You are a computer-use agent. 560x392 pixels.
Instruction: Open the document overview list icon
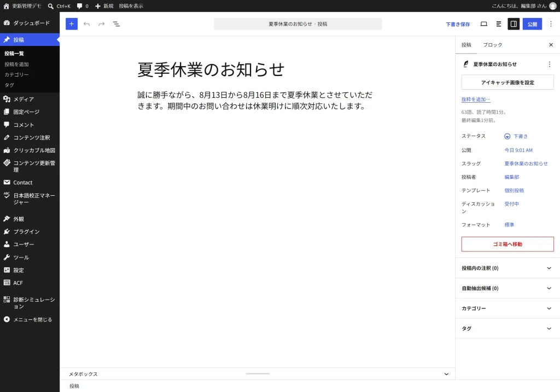[116, 24]
